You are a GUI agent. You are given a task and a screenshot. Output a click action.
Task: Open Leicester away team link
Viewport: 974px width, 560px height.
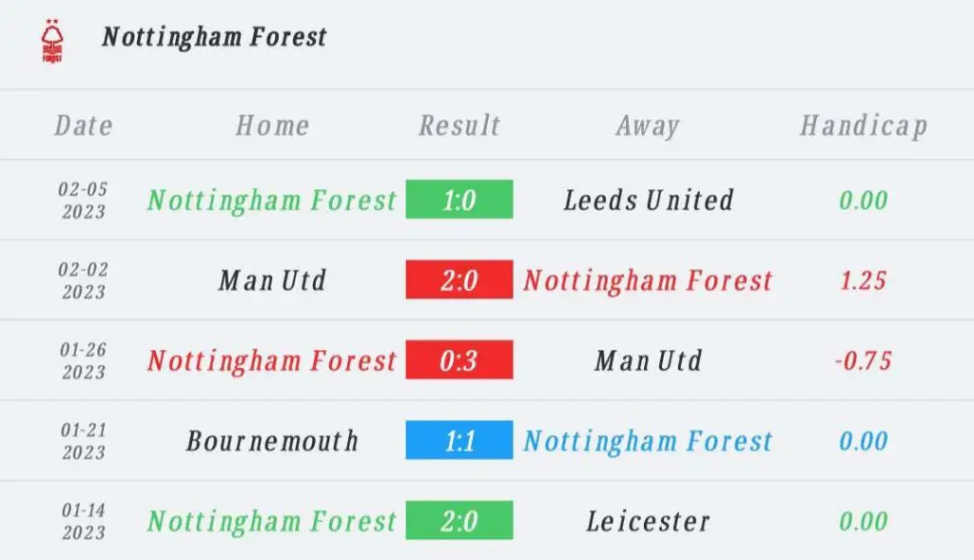click(648, 521)
